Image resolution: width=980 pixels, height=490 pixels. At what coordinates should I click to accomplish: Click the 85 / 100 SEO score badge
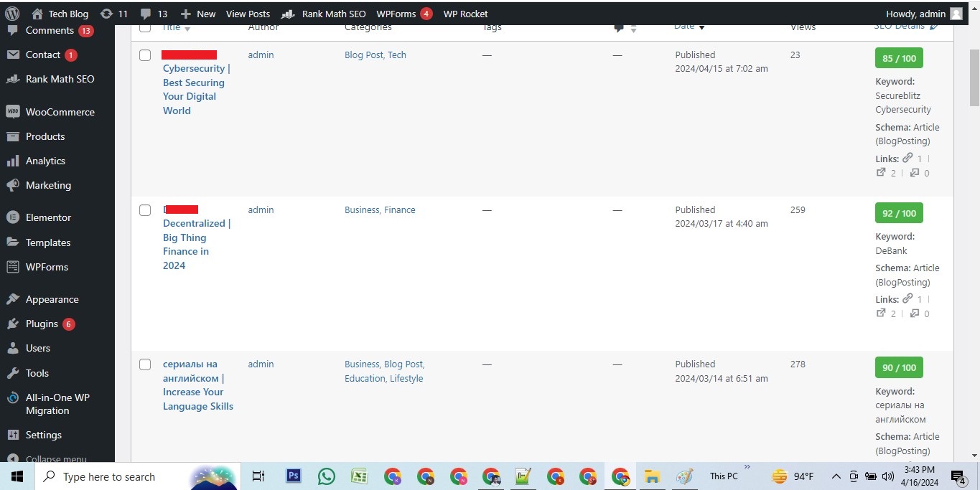pyautogui.click(x=899, y=58)
